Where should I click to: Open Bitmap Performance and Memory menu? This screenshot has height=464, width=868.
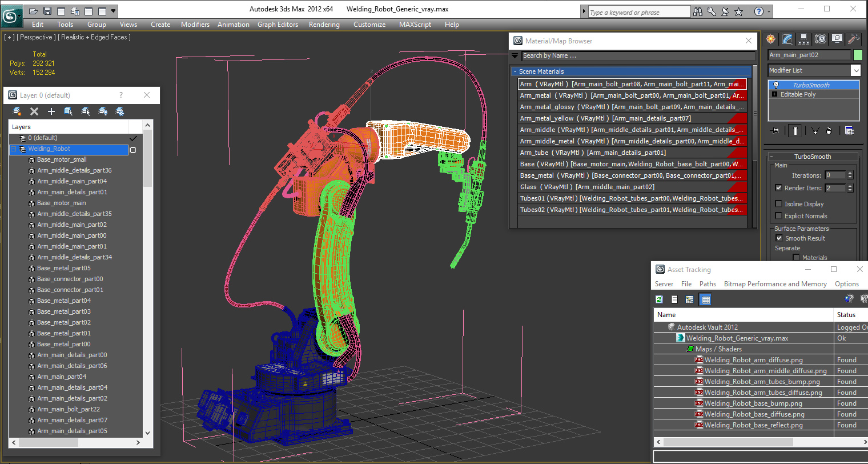point(775,284)
